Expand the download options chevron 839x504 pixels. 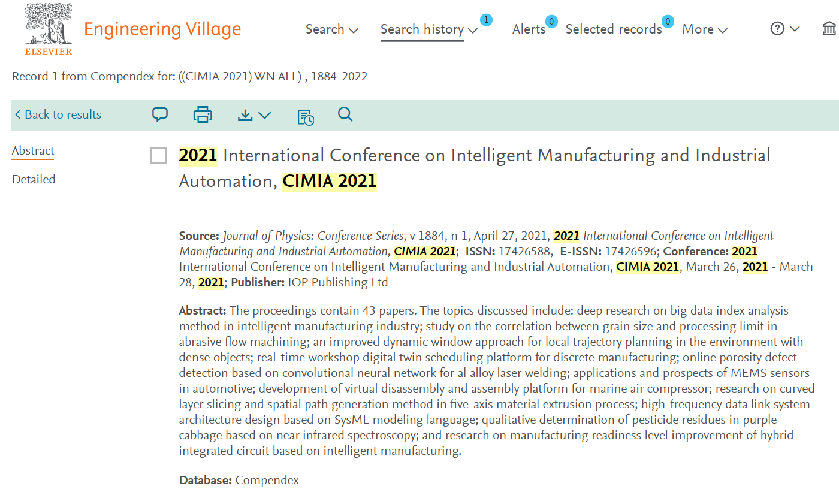click(x=264, y=115)
